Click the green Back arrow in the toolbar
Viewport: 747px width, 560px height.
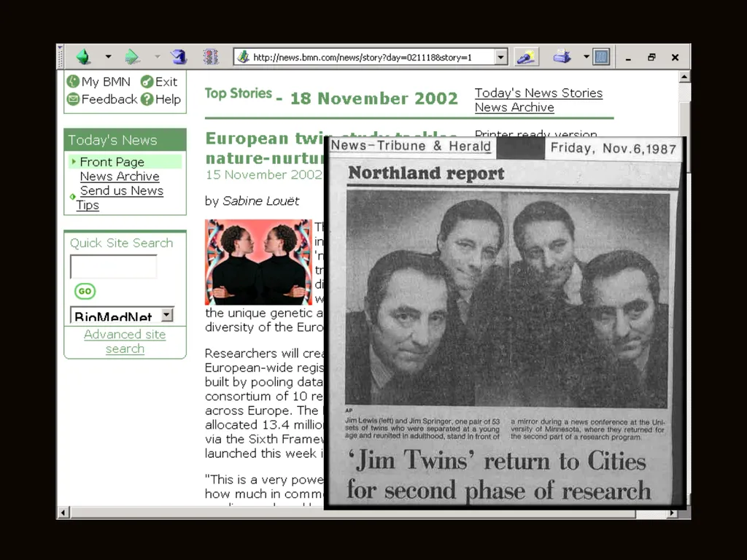point(83,57)
